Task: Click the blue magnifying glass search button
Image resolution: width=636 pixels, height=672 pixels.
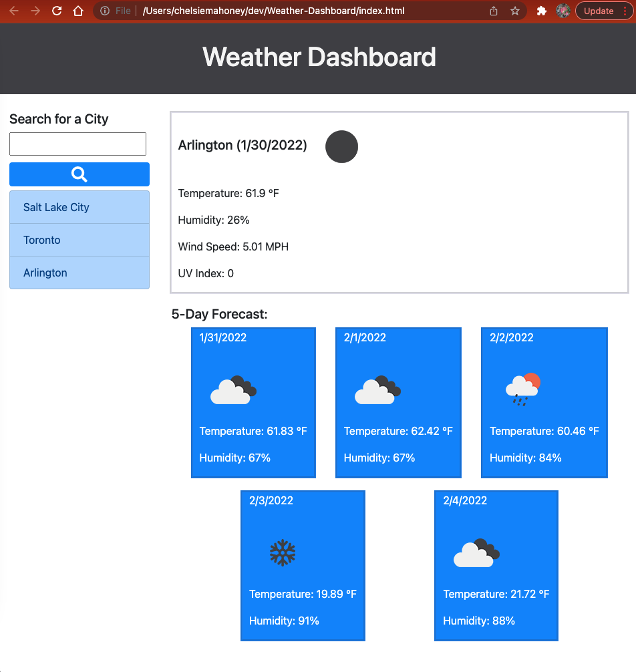Action: click(x=79, y=174)
